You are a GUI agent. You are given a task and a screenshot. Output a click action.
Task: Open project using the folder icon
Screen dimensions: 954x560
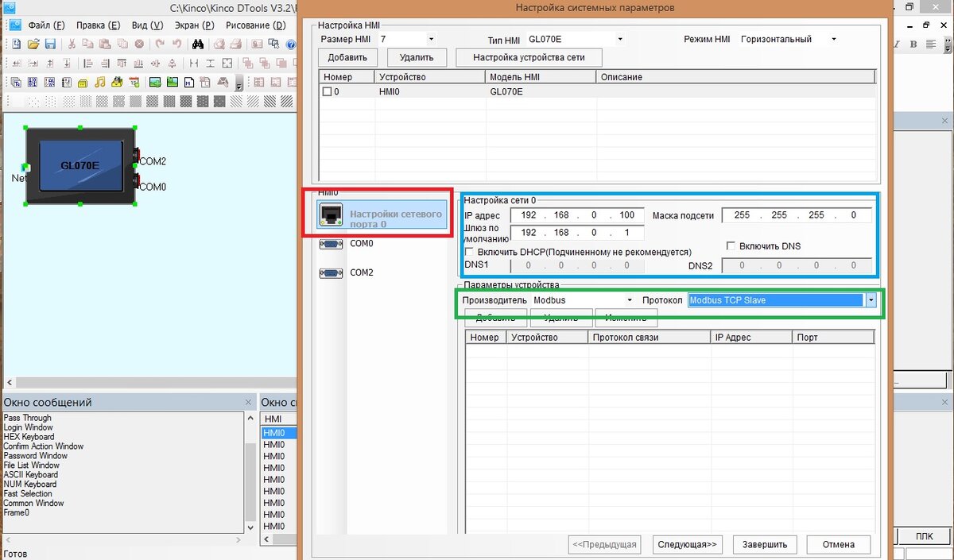pyautogui.click(x=33, y=44)
